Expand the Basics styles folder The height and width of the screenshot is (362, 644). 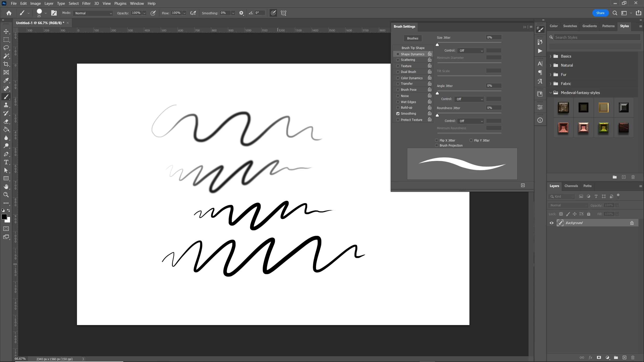pos(551,56)
